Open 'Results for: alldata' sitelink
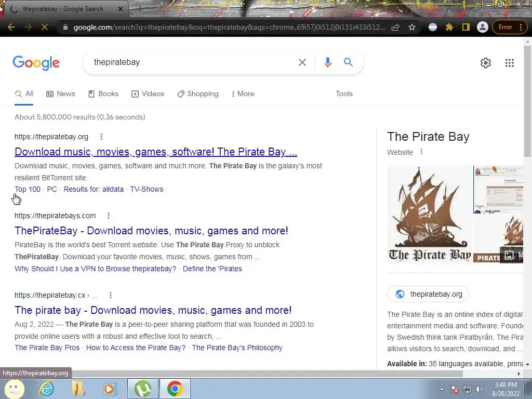This screenshot has height=399, width=532. click(x=94, y=189)
